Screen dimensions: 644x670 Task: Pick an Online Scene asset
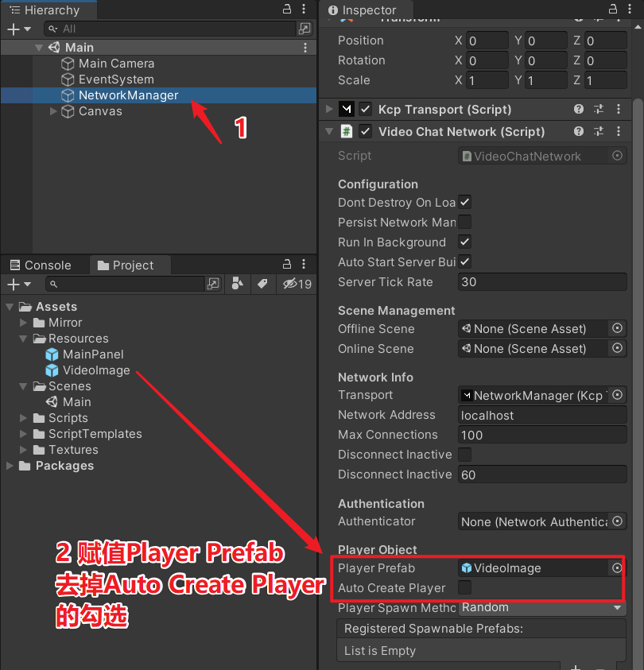(617, 348)
